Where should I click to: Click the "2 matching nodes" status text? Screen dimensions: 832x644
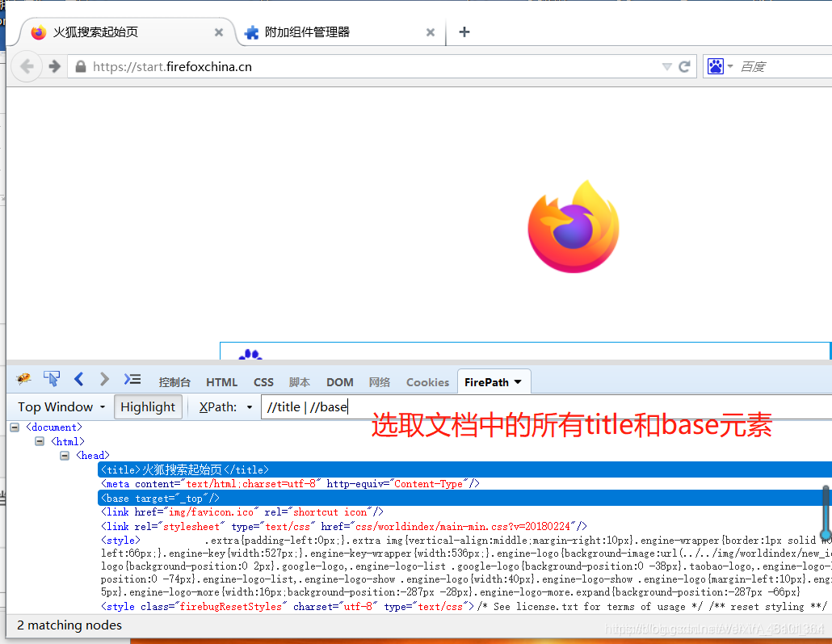[69, 625]
